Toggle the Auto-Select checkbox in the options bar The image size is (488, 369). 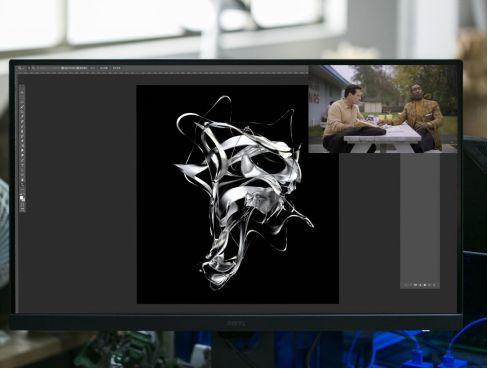(x=29, y=68)
